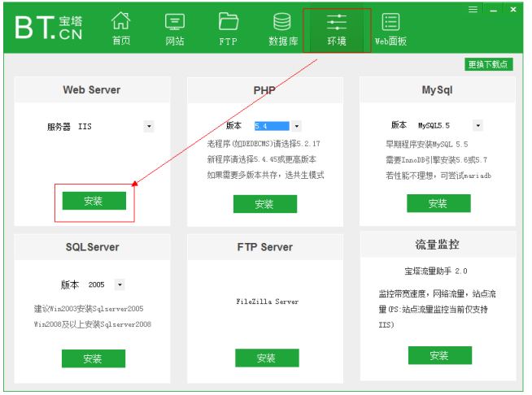532x395 pixels.
Task: Open the hamburger menu in title bar
Action: tap(473, 10)
